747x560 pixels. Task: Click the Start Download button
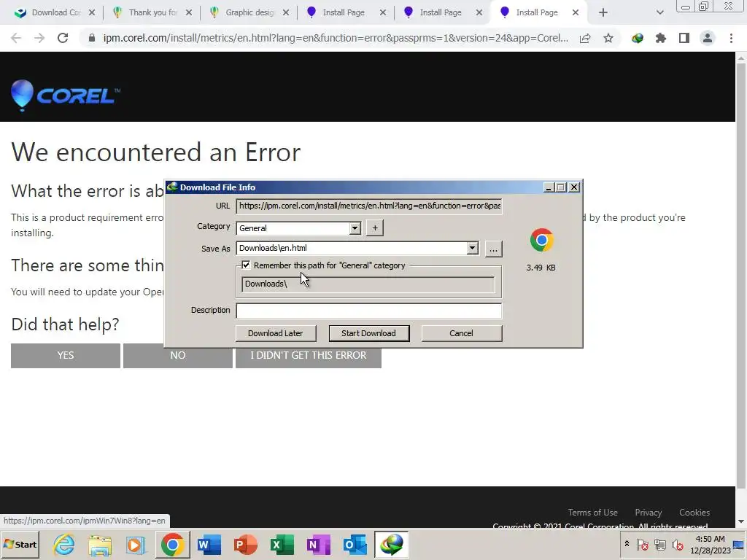tap(368, 333)
